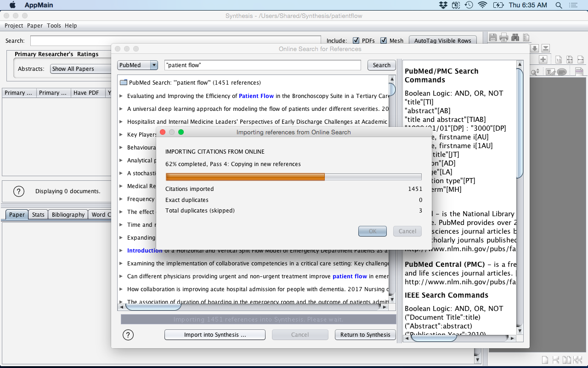Open the PubMed database dropdown
This screenshot has height=368, width=588.
[x=137, y=65]
